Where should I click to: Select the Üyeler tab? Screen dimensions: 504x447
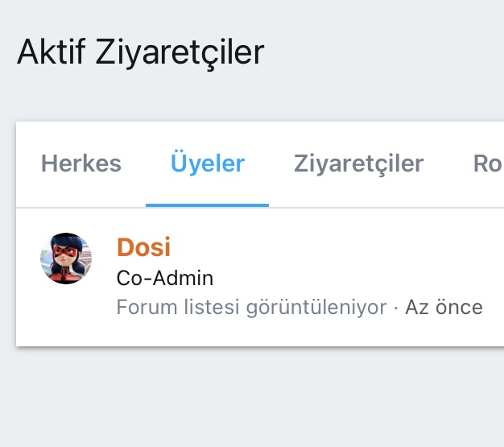[208, 164]
